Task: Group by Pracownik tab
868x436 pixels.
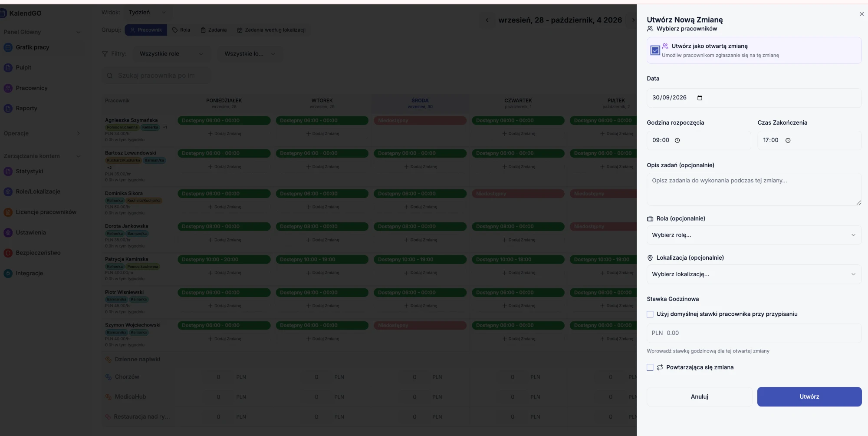Action: pos(146,30)
